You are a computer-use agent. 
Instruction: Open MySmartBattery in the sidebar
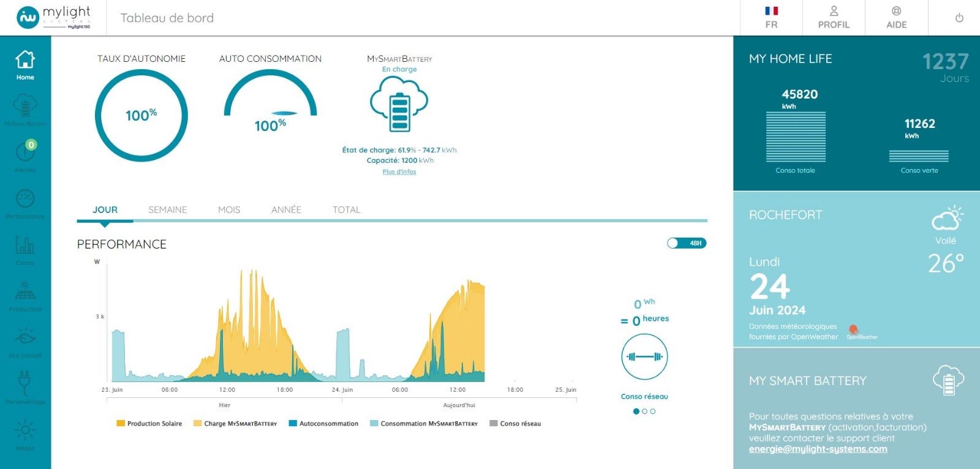pyautogui.click(x=25, y=109)
